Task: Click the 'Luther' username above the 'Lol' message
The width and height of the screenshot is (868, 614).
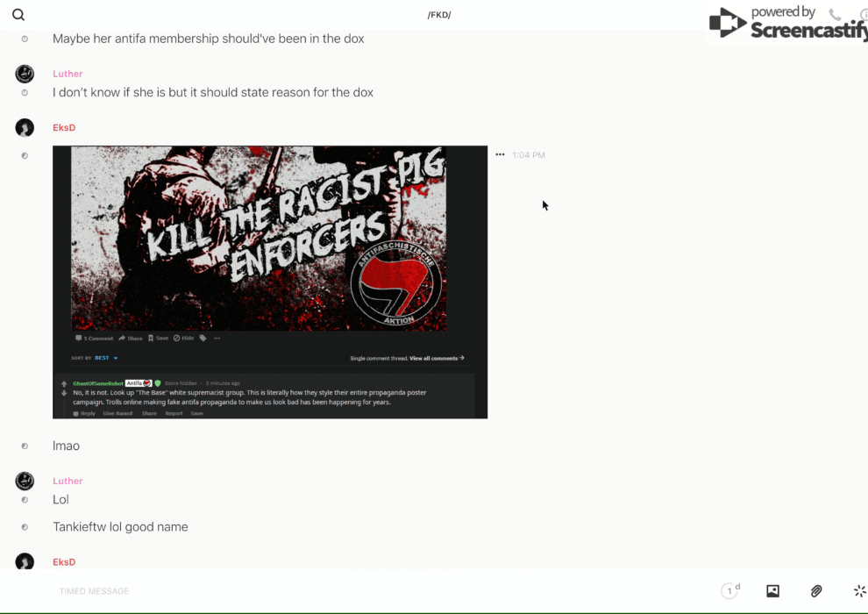Action: (68, 481)
